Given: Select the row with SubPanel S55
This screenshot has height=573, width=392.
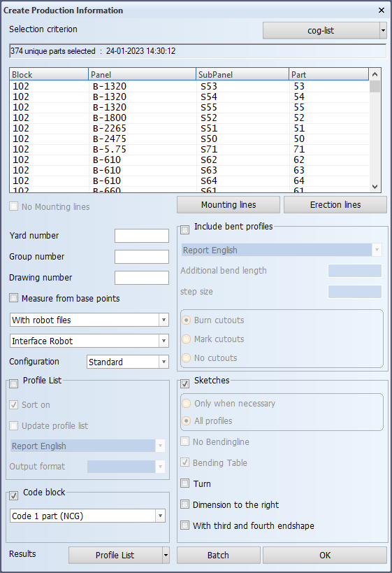Looking at the screenshot, I should 189,108.
